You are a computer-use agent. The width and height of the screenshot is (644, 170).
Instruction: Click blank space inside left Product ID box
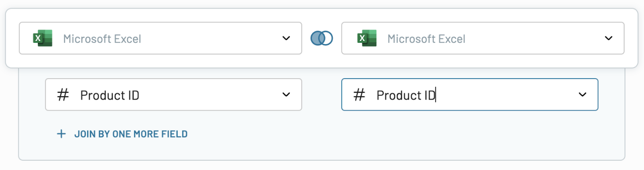pos(209,95)
